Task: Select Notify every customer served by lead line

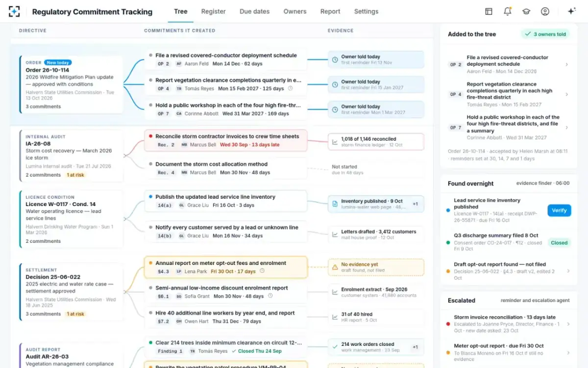Action: point(226,231)
